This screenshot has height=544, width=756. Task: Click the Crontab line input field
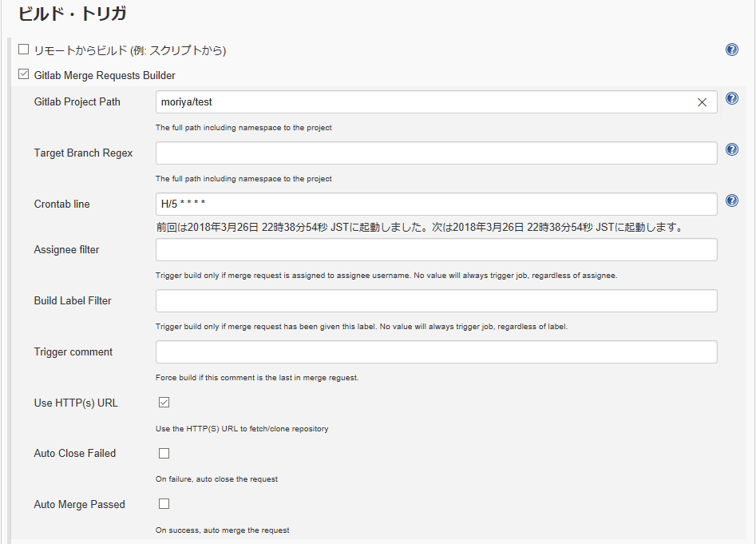click(x=437, y=204)
